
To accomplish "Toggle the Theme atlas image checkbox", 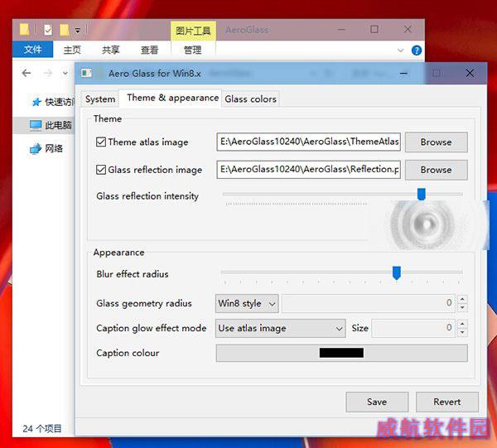I will click(x=101, y=142).
